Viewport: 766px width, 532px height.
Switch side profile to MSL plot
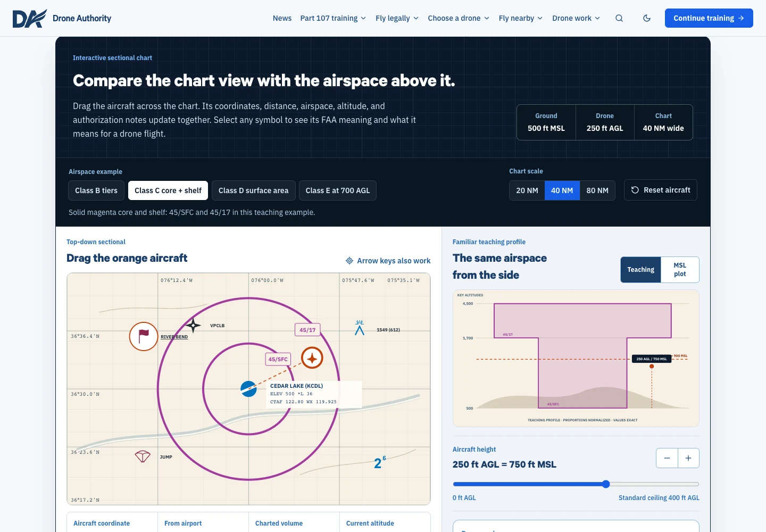tap(680, 270)
